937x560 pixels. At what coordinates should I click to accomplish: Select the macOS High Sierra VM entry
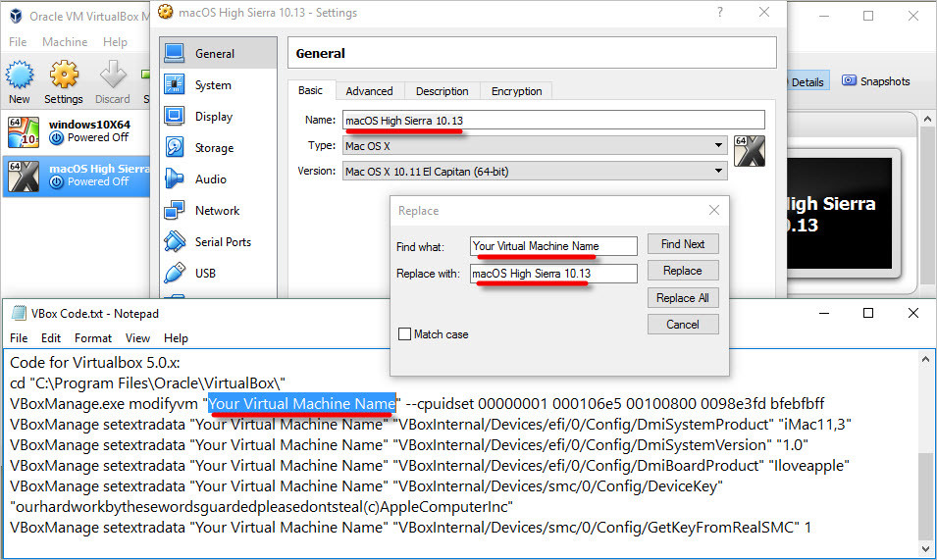coord(76,176)
